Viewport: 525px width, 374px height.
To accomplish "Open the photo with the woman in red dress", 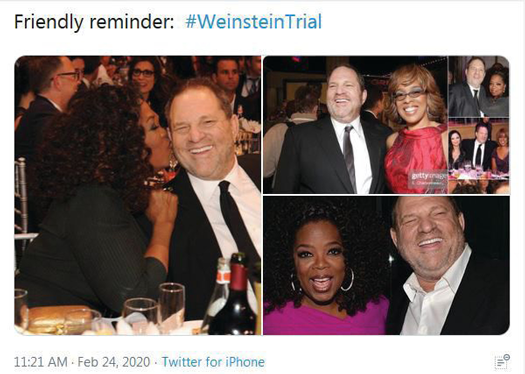I will click(355, 125).
